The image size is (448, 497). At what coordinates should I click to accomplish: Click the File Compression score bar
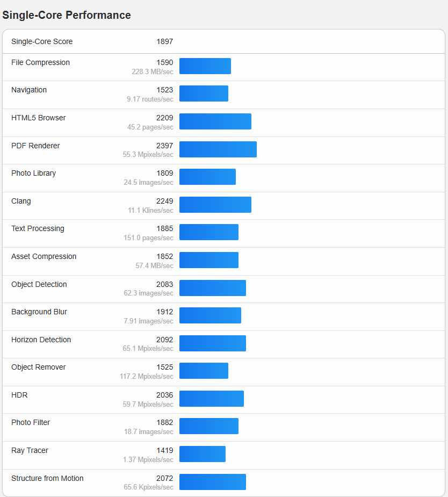tap(205, 66)
